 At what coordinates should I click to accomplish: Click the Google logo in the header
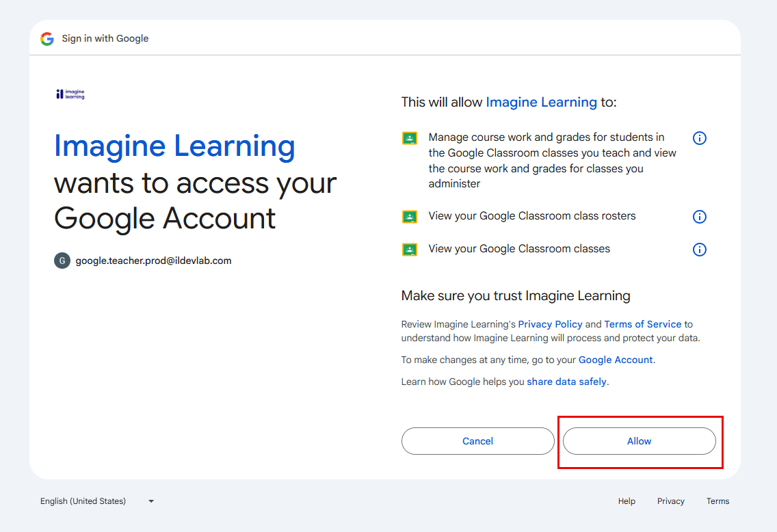pyautogui.click(x=47, y=39)
